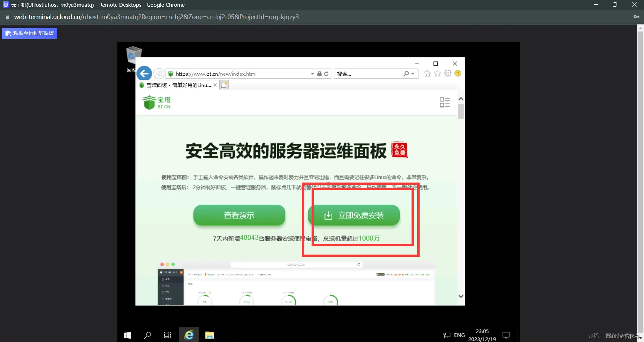
Task: Open a new tab in Internet Explorer
Action: click(224, 85)
